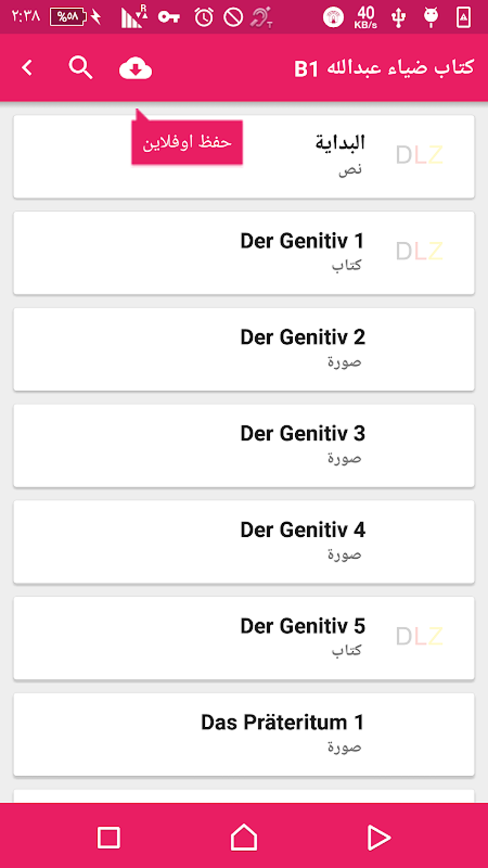Tap DLZ logo beside Der Genitiv 1
488x868 pixels.
pyautogui.click(x=419, y=251)
